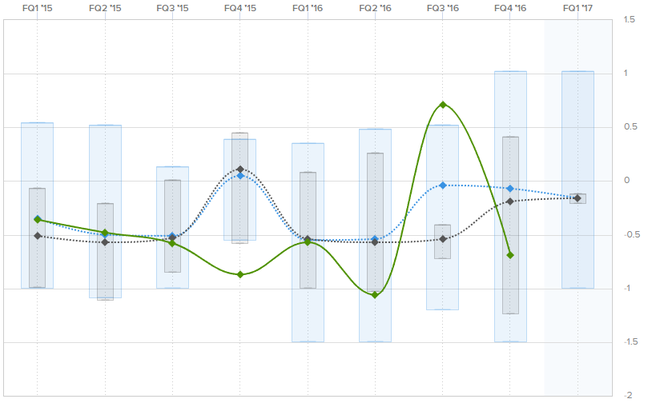Click the blue diamond at FQ4 '16
The height and width of the screenshot is (403, 660).
tap(510, 189)
